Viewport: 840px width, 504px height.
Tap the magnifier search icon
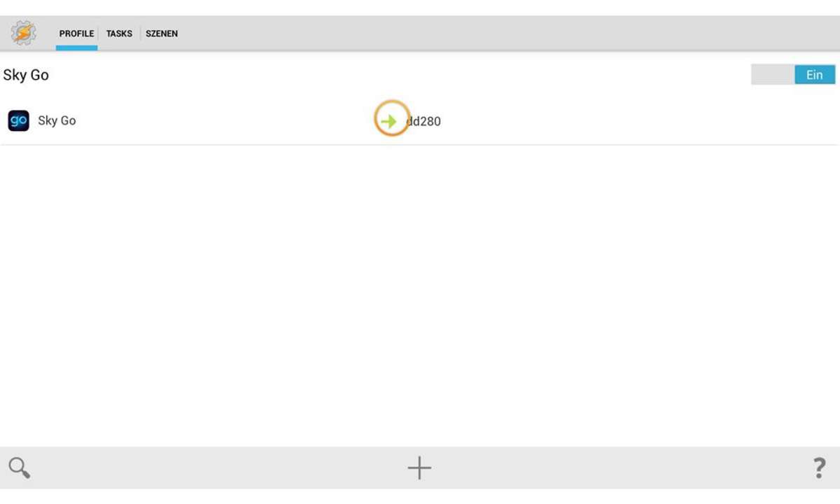19,468
